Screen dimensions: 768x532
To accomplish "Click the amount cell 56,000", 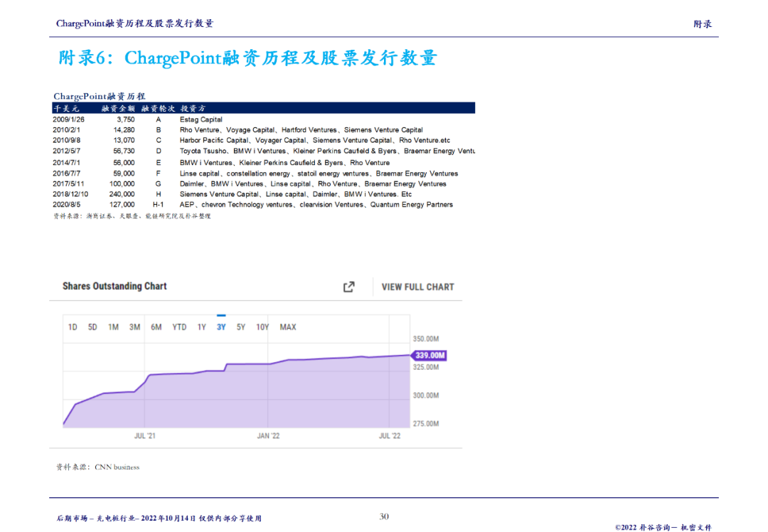I will tap(124, 163).
